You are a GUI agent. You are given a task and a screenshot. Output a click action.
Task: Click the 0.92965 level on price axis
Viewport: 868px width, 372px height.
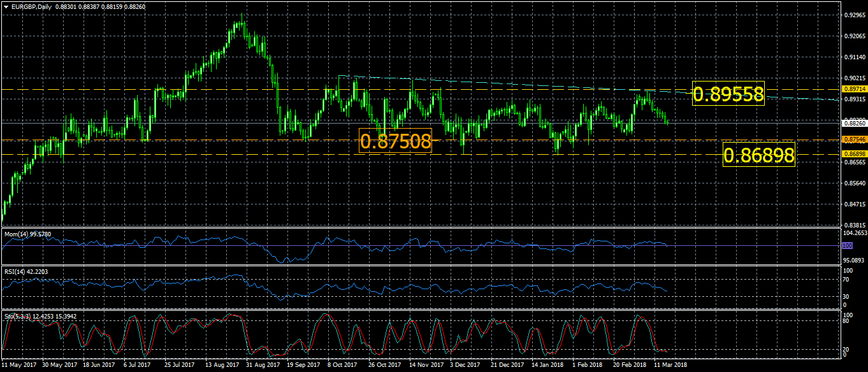point(853,15)
